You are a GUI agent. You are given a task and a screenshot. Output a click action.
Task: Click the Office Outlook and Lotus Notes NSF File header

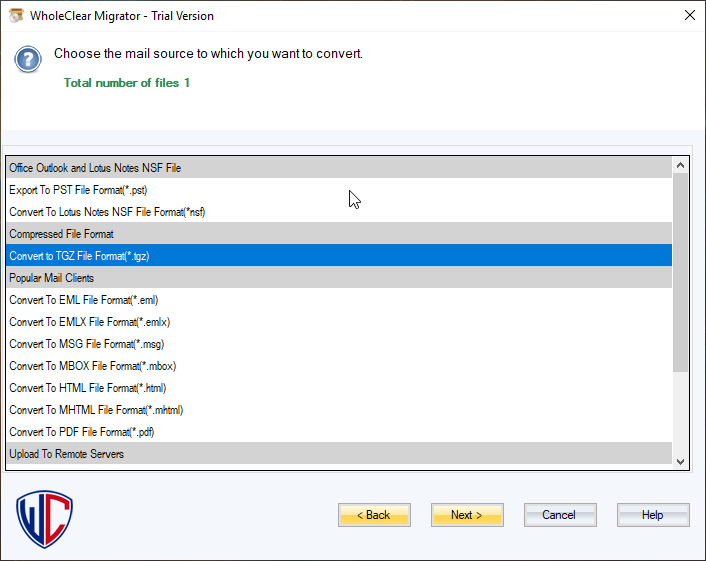click(x=339, y=168)
